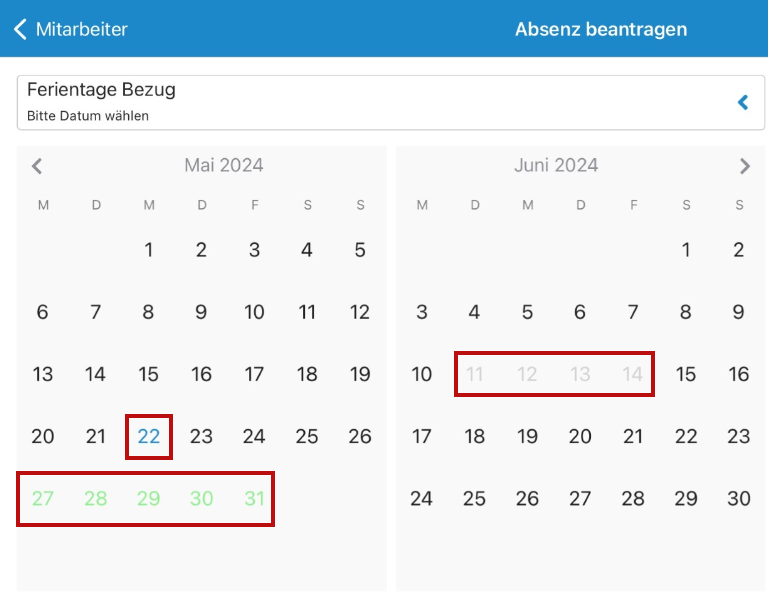Show previous month with left arrow
The width and height of the screenshot is (768, 593).
pos(37,166)
